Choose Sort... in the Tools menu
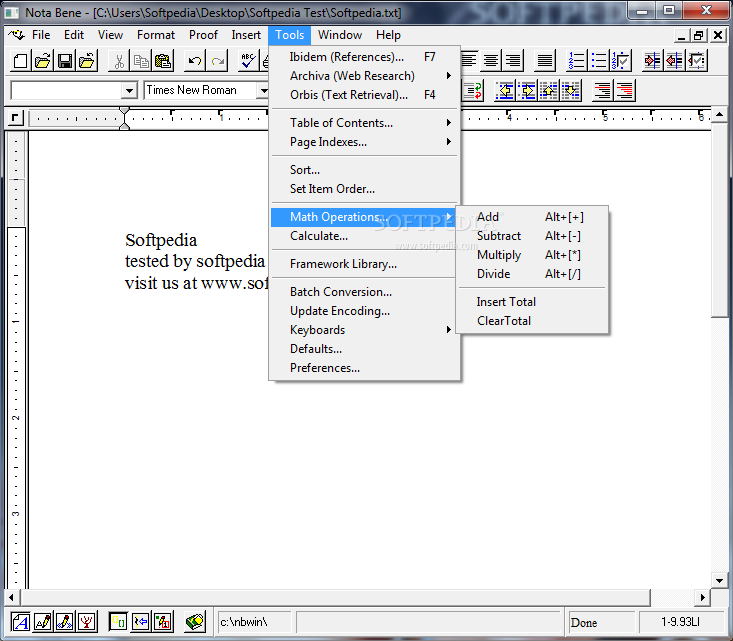 (364, 170)
